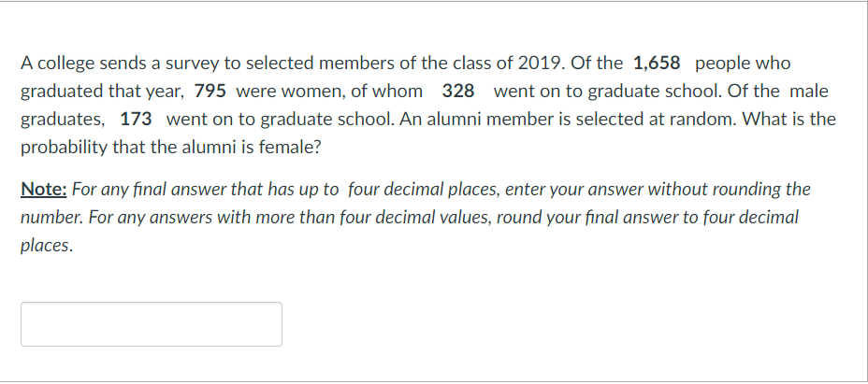Viewport: 868px width, 384px height.
Task: Click the bold number 328
Action: point(457,92)
